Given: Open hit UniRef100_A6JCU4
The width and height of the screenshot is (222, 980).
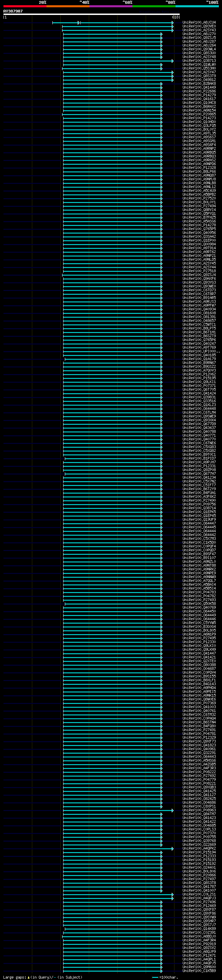Looking at the screenshot, I should tap(199, 23).
